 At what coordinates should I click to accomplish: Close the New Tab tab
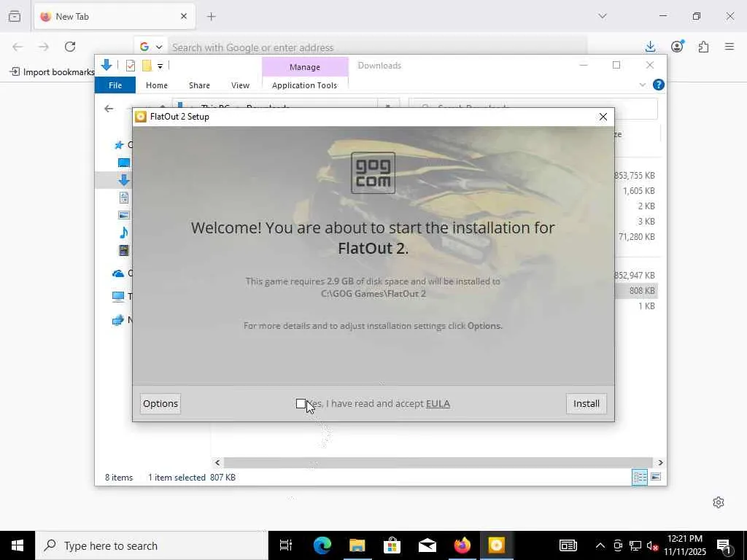click(184, 16)
